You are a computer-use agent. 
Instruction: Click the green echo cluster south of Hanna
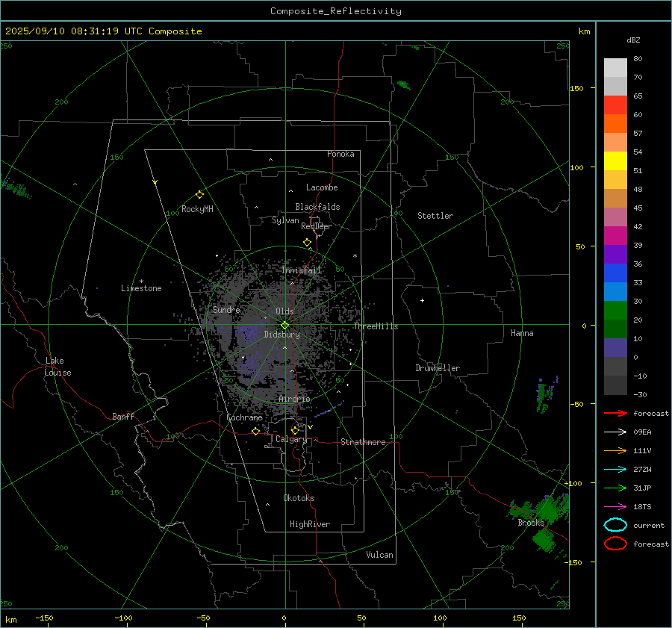coord(547,394)
